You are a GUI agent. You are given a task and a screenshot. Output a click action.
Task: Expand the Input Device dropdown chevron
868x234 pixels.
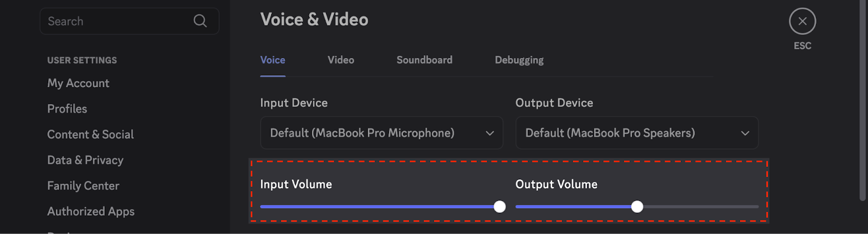490,133
